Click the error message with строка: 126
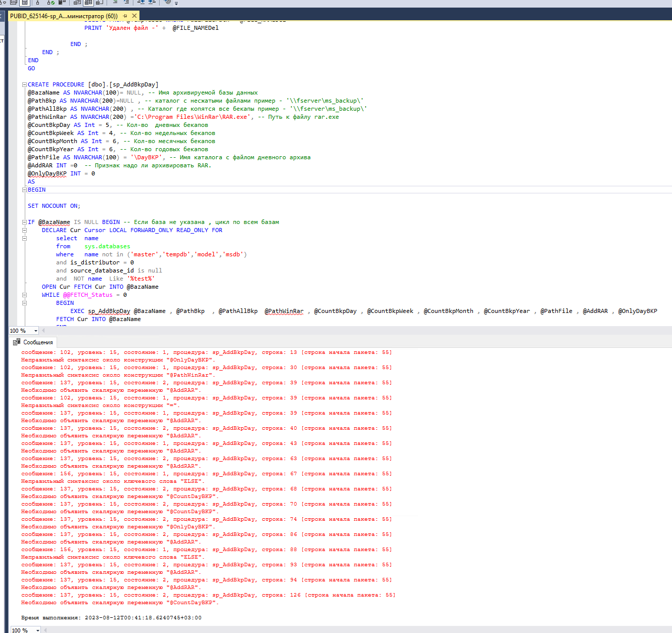This screenshot has width=672, height=633. [x=208, y=595]
